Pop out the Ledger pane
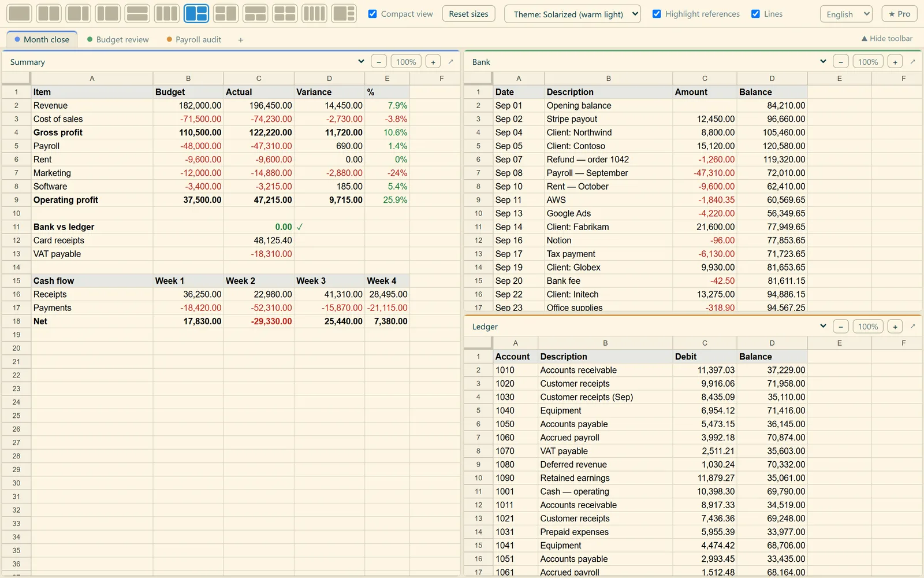924x578 pixels. pos(913,327)
